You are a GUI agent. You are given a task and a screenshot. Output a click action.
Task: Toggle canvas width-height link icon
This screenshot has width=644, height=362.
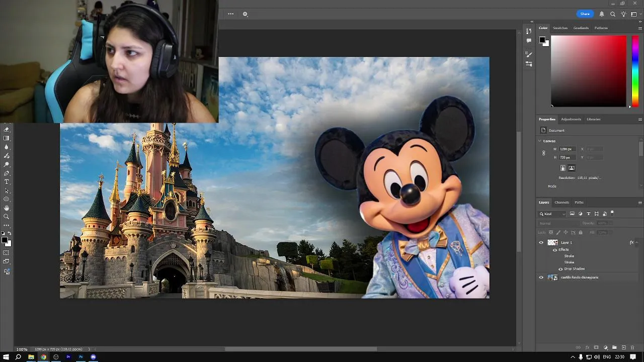click(543, 153)
